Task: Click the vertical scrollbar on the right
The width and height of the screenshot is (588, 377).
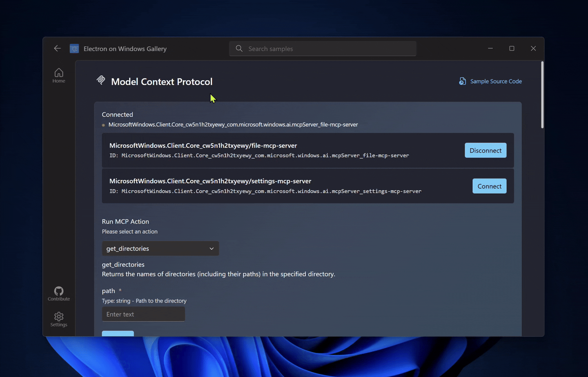Action: 542,95
